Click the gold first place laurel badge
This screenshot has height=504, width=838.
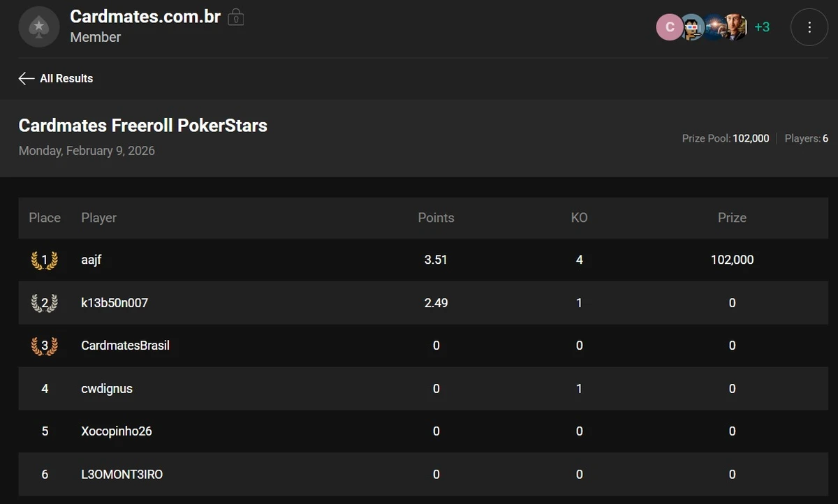pyautogui.click(x=45, y=260)
